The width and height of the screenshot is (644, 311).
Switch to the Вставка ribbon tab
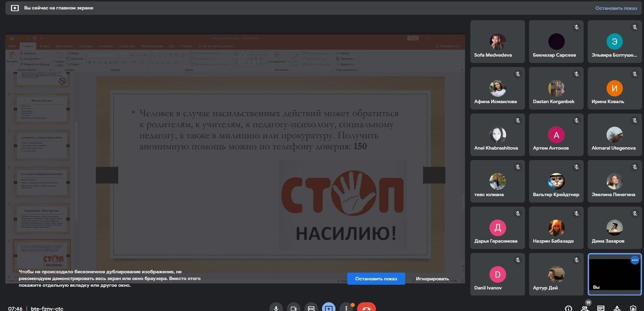coord(44,46)
